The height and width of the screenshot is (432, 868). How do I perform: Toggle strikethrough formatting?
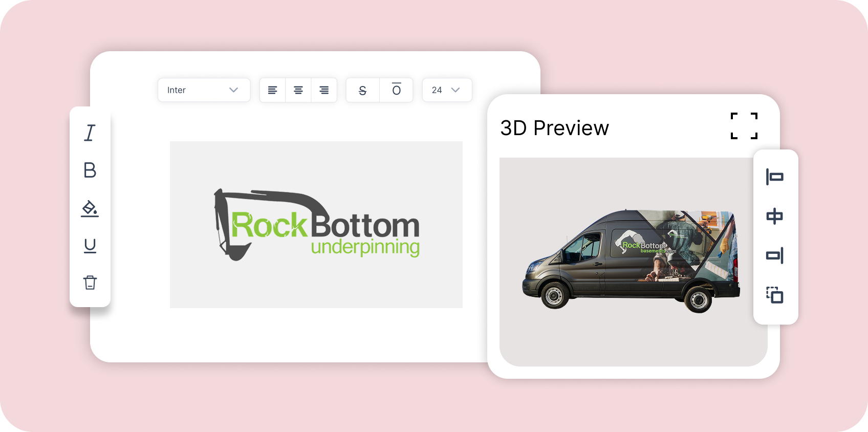pos(363,91)
